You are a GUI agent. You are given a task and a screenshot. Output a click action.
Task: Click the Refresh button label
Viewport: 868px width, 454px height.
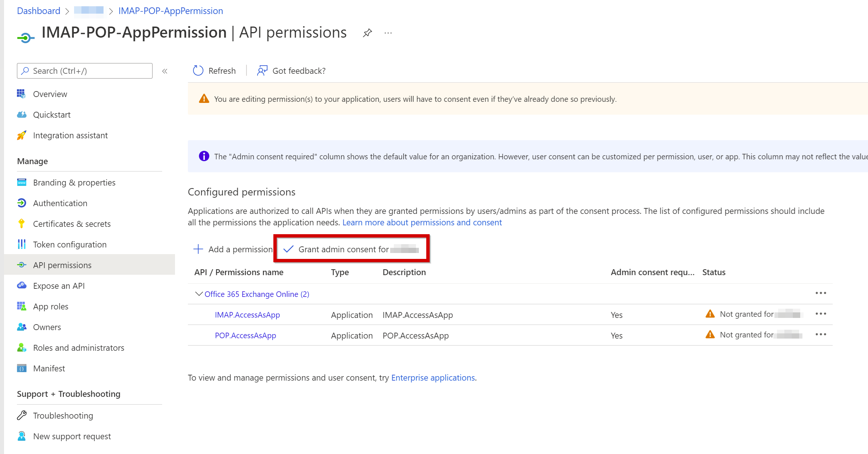tap(222, 71)
